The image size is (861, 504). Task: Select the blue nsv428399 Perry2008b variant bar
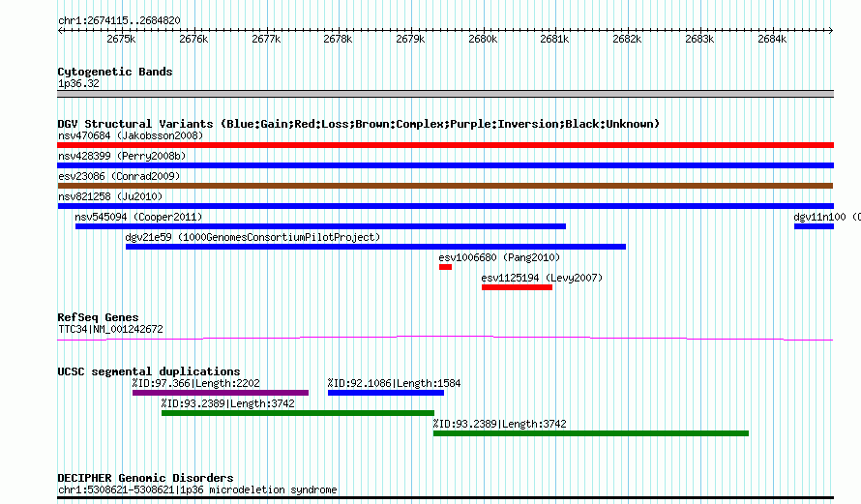(445, 165)
